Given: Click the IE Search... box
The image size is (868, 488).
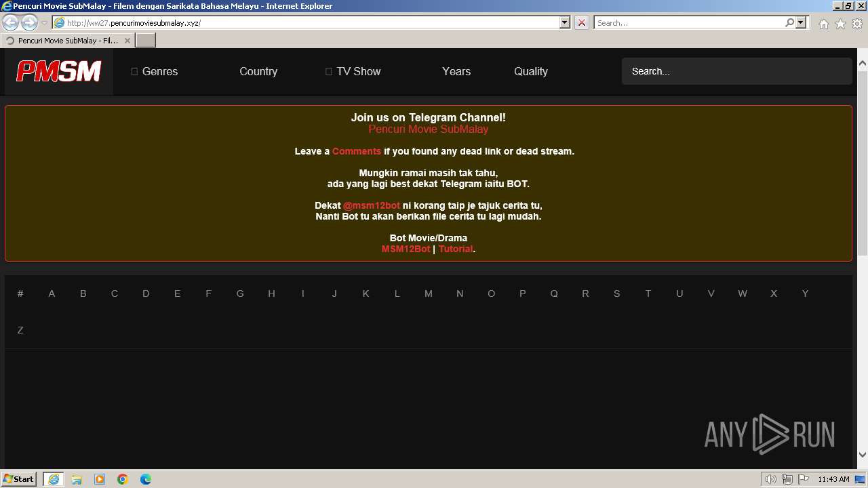Looking at the screenshot, I should coord(689,22).
